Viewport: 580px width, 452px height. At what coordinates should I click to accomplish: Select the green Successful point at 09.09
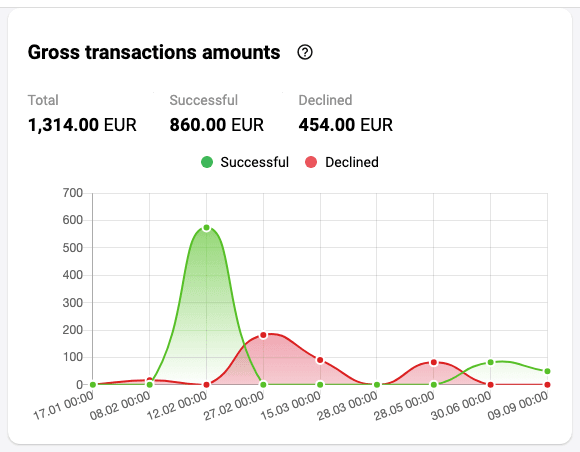pos(547,371)
